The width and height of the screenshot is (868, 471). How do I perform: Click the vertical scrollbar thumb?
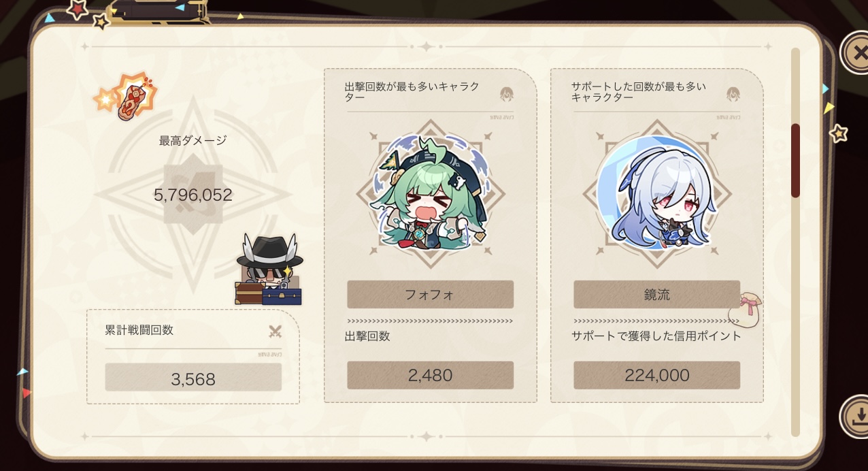795,161
